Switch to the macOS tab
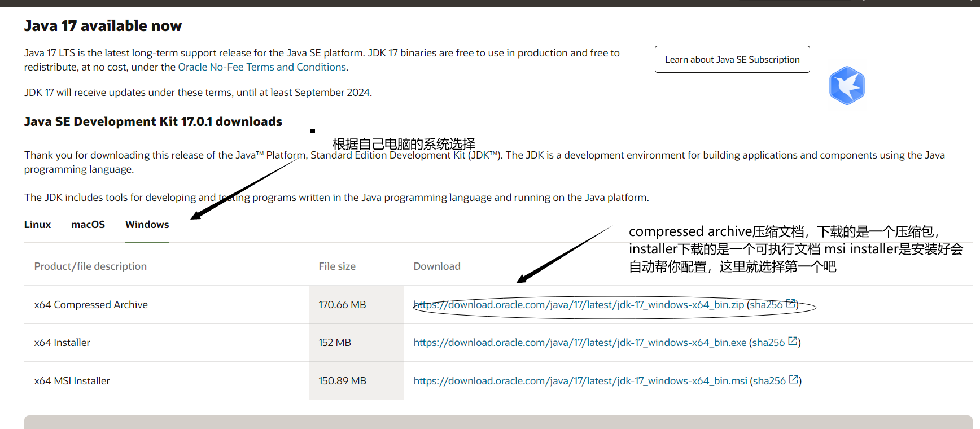The height and width of the screenshot is (429, 980). click(88, 225)
